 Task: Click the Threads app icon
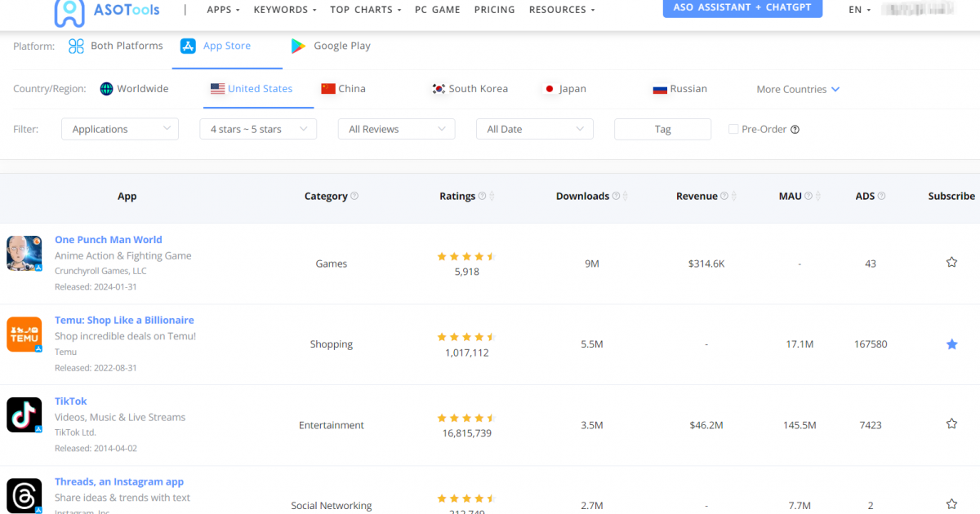(24, 495)
